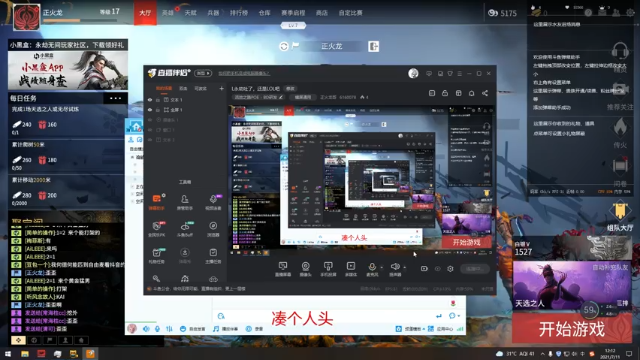Open the 浏览器 compass tool

(x=213, y=229)
